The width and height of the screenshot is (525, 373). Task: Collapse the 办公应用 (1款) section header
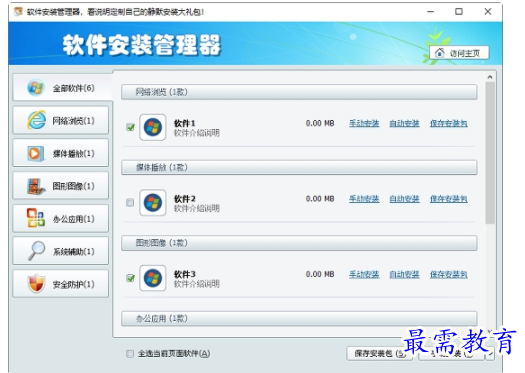[299, 318]
